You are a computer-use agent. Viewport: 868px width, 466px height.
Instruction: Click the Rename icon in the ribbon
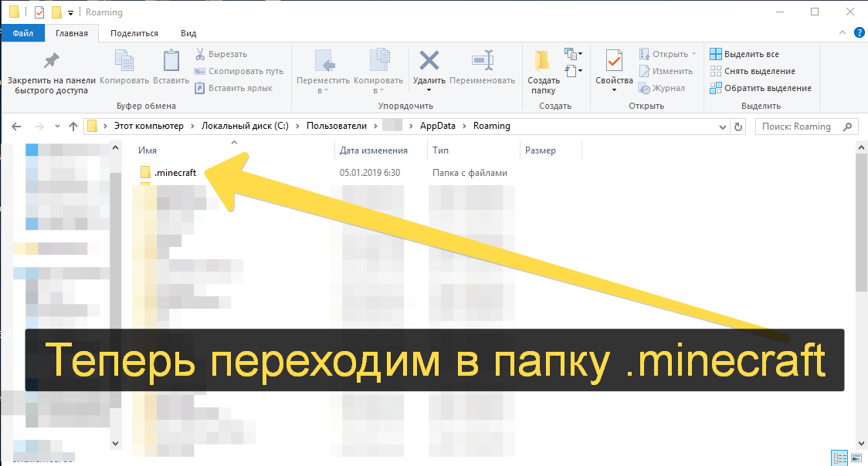[482, 61]
